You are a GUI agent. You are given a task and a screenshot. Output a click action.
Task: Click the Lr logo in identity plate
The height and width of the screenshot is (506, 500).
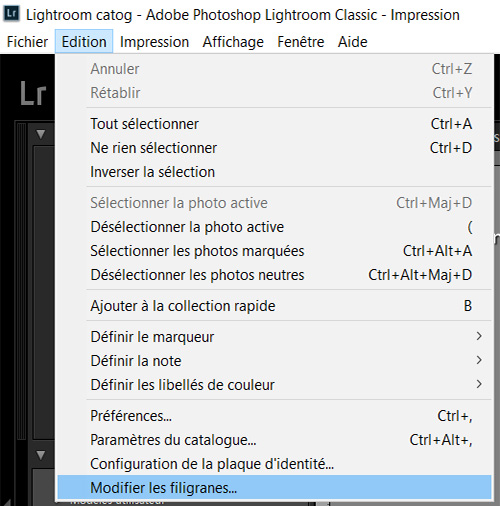pyautogui.click(x=33, y=94)
